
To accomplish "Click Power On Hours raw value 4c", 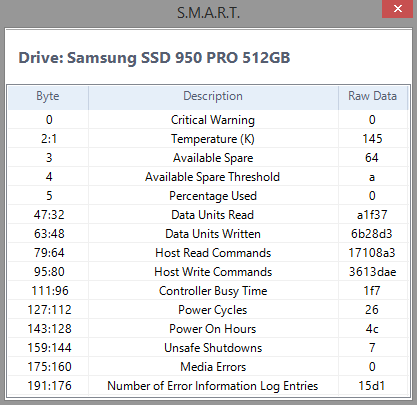I will (372, 329).
